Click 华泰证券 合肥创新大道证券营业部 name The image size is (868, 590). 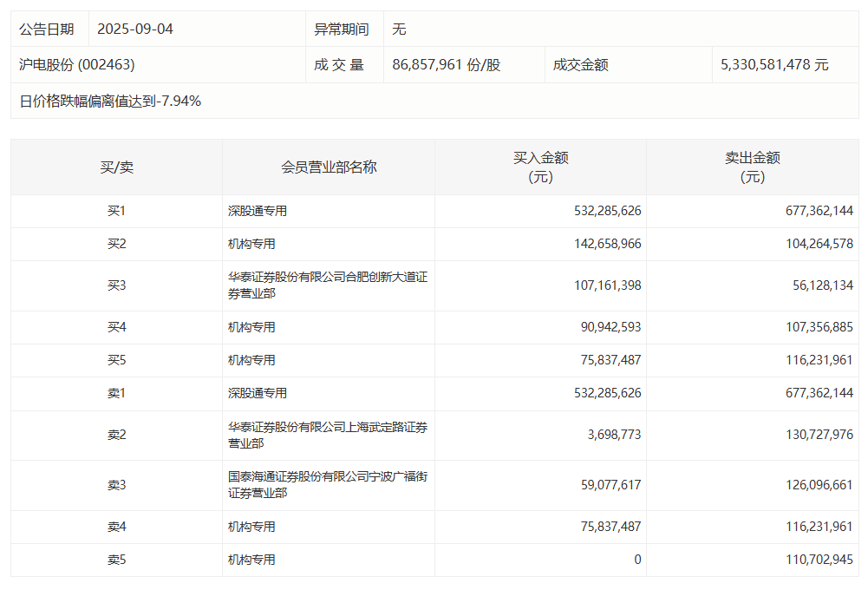[328, 285]
